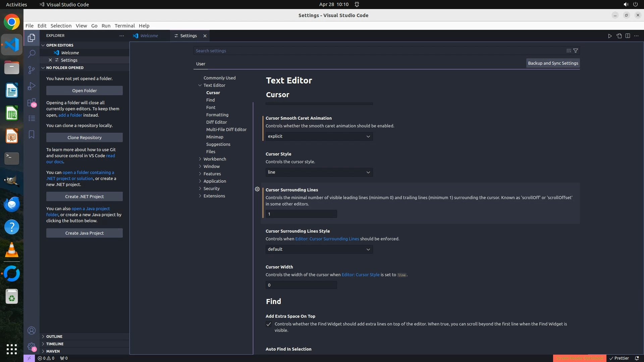Click the settings filter funnel icon
The image size is (644, 362).
click(576, 51)
